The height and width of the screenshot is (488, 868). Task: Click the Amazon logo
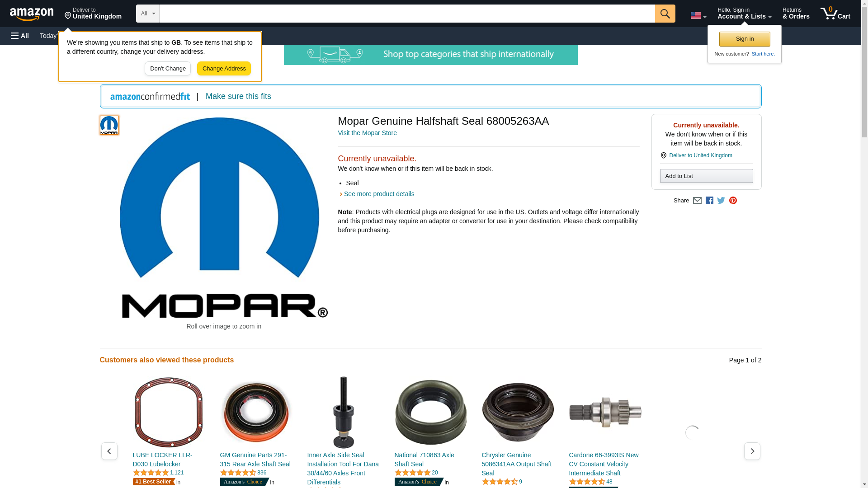coord(32,14)
